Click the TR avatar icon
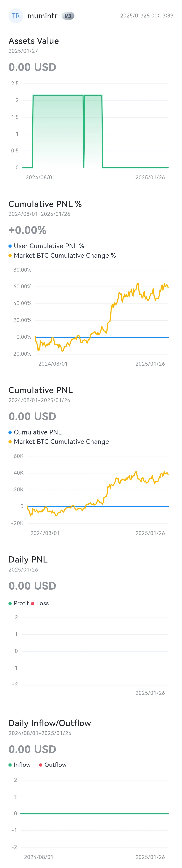Screen dimensions: 182x868 [16, 16]
